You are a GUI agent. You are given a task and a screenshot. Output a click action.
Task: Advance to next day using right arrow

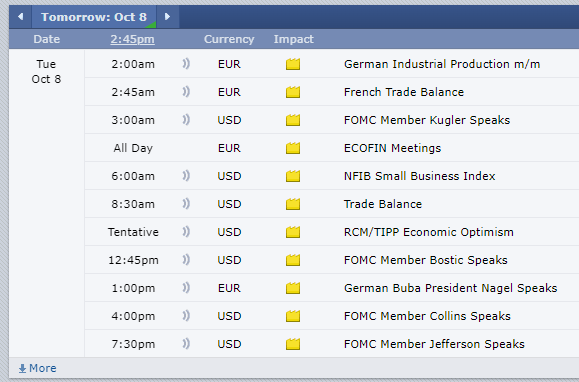(168, 17)
